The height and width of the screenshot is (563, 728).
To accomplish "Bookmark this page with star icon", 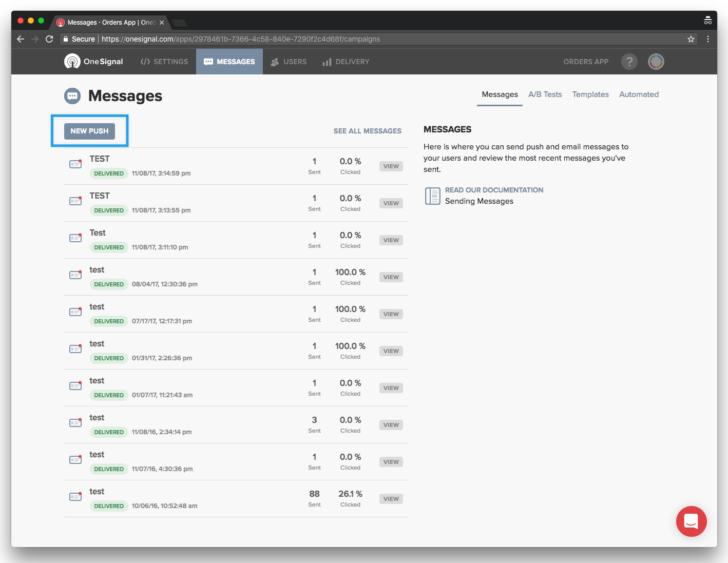I will pos(691,39).
